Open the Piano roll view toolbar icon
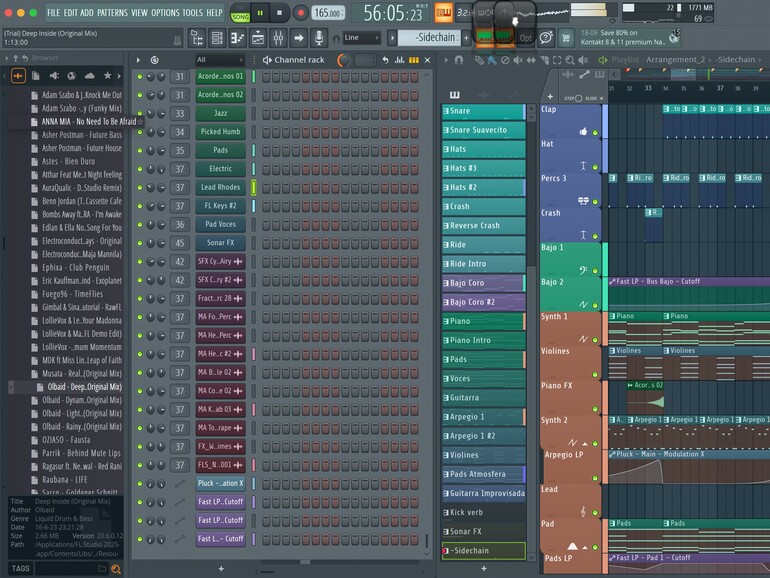 (237, 38)
